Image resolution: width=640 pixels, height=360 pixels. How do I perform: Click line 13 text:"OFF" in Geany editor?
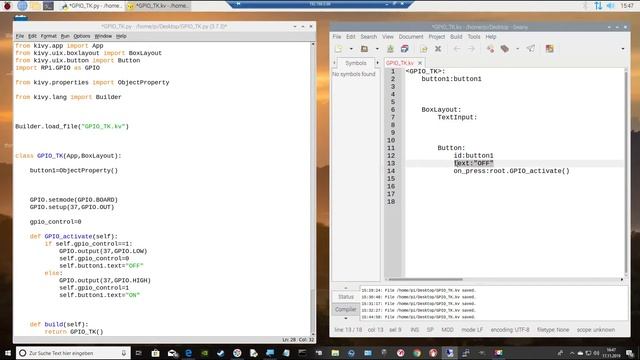tap(473, 163)
